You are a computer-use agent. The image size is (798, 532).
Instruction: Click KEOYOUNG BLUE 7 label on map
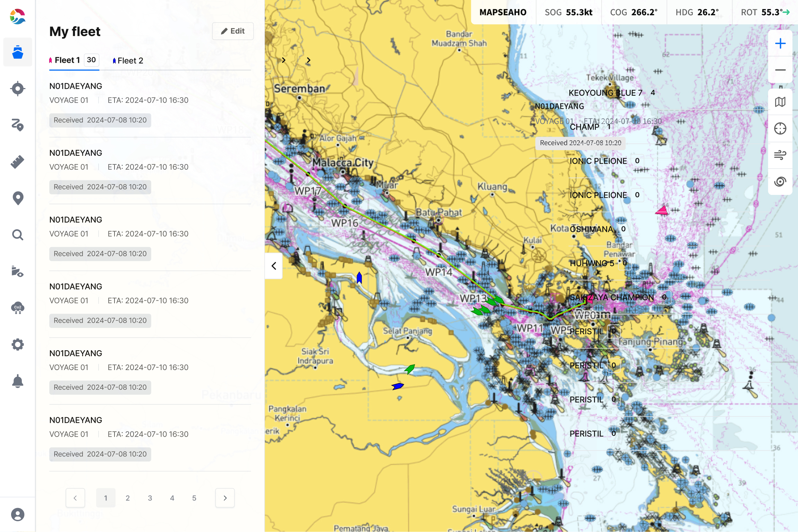click(605, 93)
